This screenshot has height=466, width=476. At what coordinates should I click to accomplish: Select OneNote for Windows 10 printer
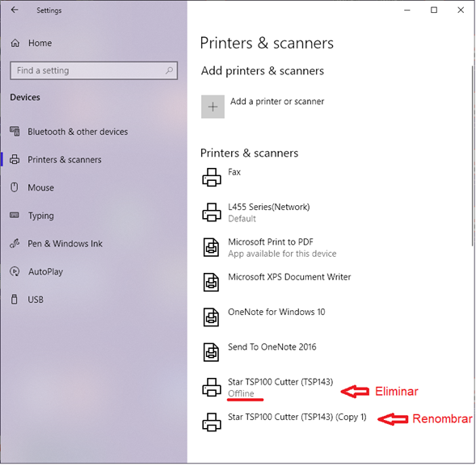276,312
